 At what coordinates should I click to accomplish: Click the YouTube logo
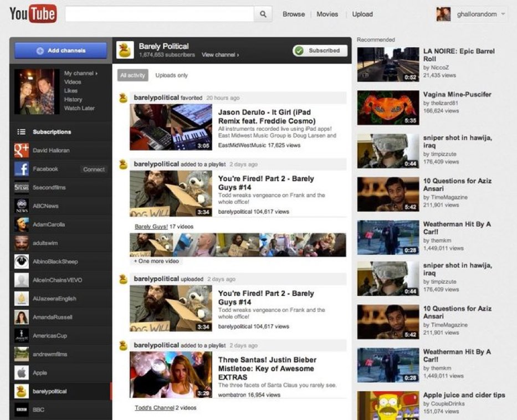pos(33,13)
